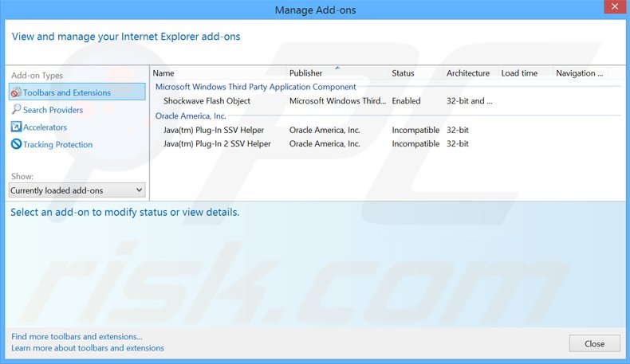
Task: Open Learn more about toolbars link
Action: pos(88,348)
